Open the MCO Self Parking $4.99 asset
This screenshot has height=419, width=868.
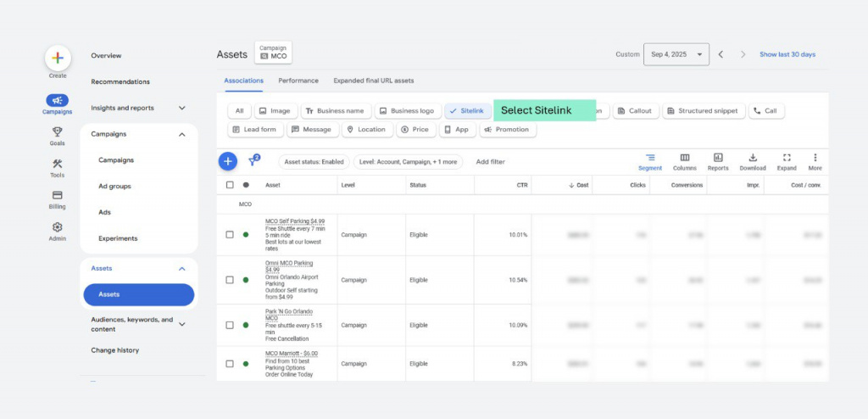click(x=295, y=221)
